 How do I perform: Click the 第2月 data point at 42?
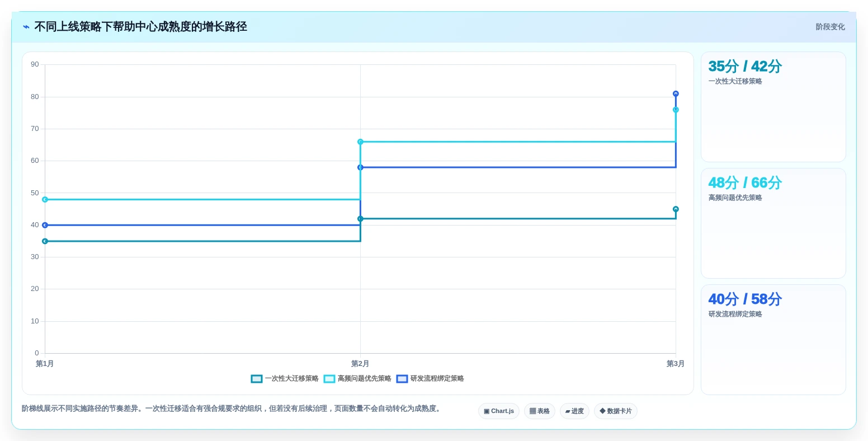[x=360, y=219]
